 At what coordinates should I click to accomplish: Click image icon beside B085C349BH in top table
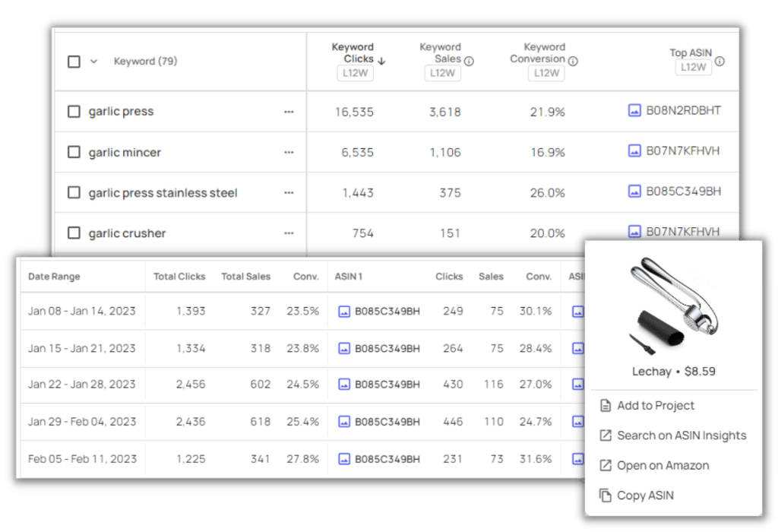click(634, 191)
